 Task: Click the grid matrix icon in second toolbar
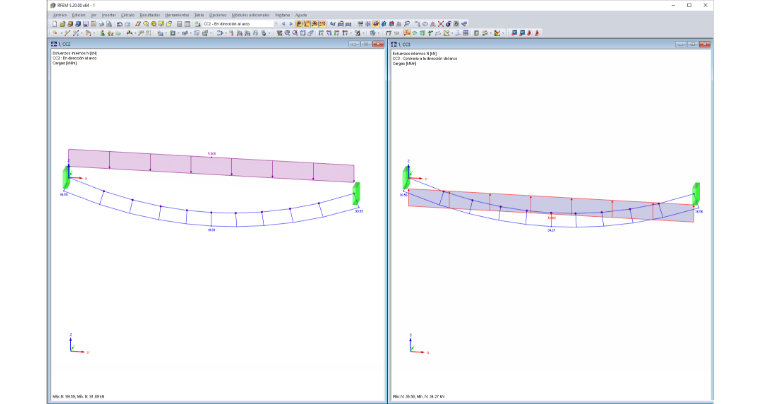tap(466, 33)
